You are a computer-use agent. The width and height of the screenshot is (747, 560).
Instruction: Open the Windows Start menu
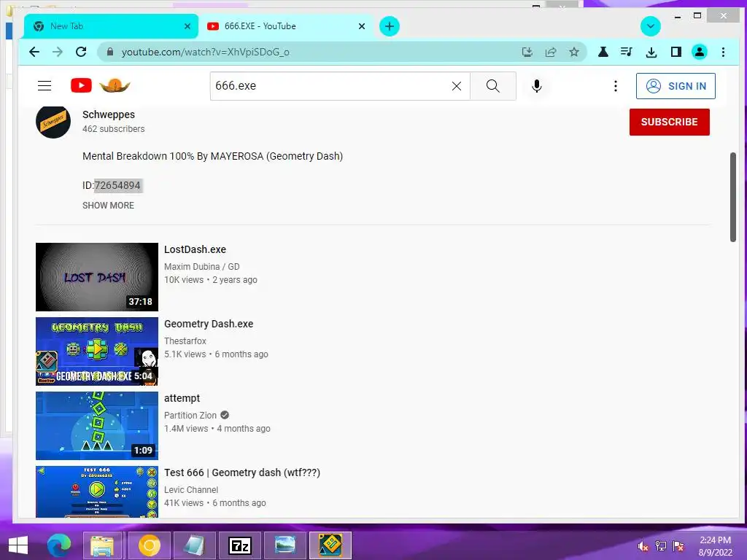pyautogui.click(x=18, y=545)
